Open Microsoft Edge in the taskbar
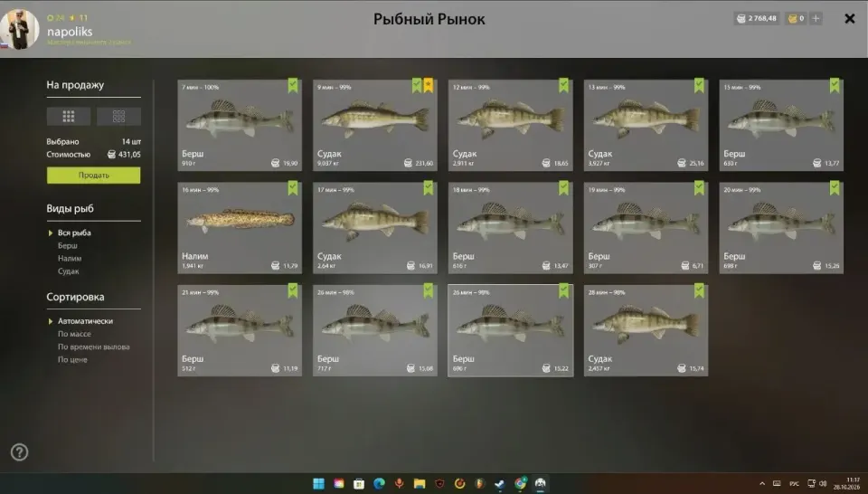The width and height of the screenshot is (868, 494). (x=379, y=483)
